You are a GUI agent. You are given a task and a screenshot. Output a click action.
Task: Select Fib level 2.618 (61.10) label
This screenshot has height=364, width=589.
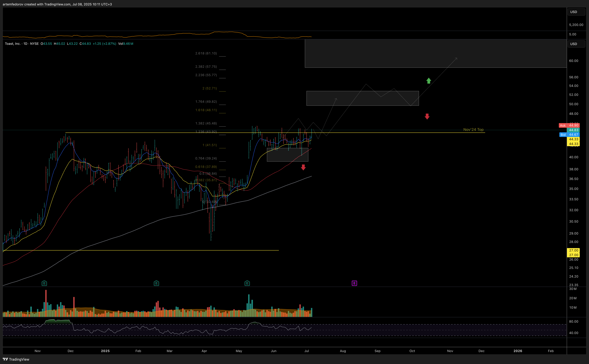(206, 53)
